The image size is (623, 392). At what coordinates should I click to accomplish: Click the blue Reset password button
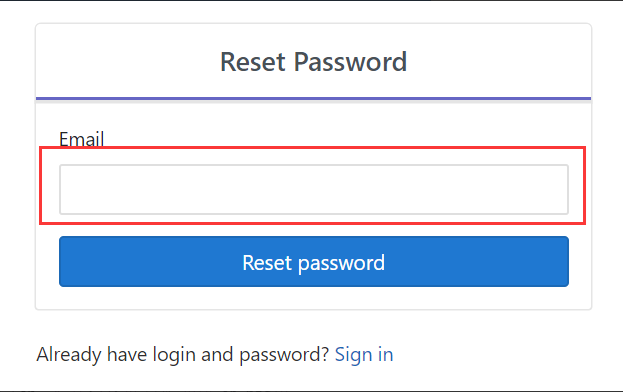(314, 261)
